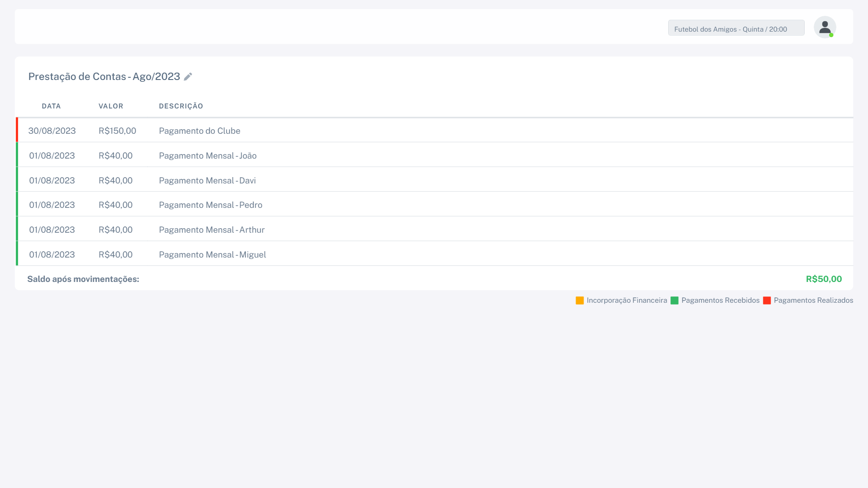Viewport: 868px width, 488px height.
Task: Select the Pagamento Mensal - João row
Action: [x=208, y=156]
